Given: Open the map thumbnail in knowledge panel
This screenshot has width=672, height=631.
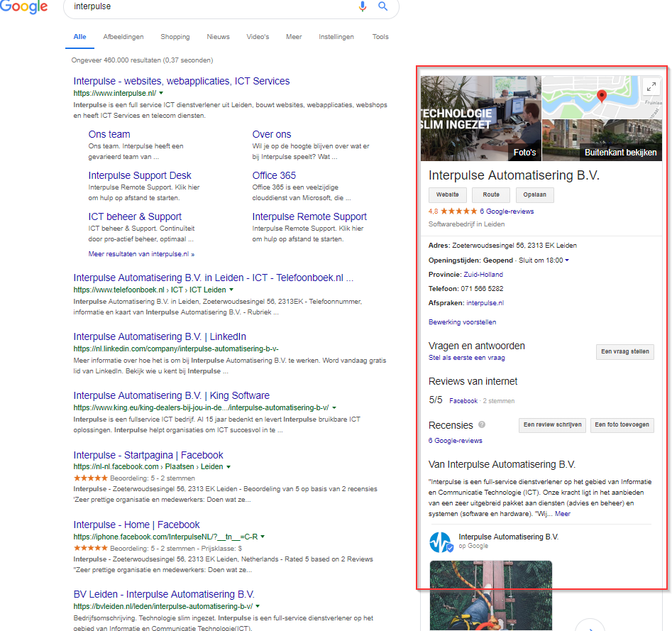Looking at the screenshot, I should 602,97.
